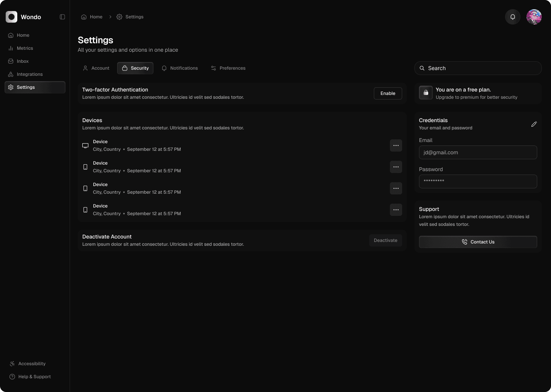Open options menu for second device

tap(396, 167)
